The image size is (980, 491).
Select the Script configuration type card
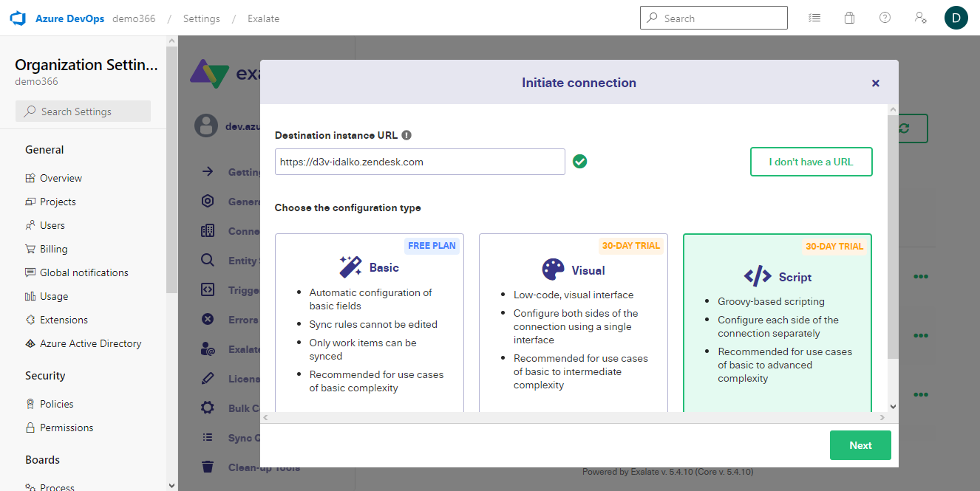pyautogui.click(x=777, y=323)
